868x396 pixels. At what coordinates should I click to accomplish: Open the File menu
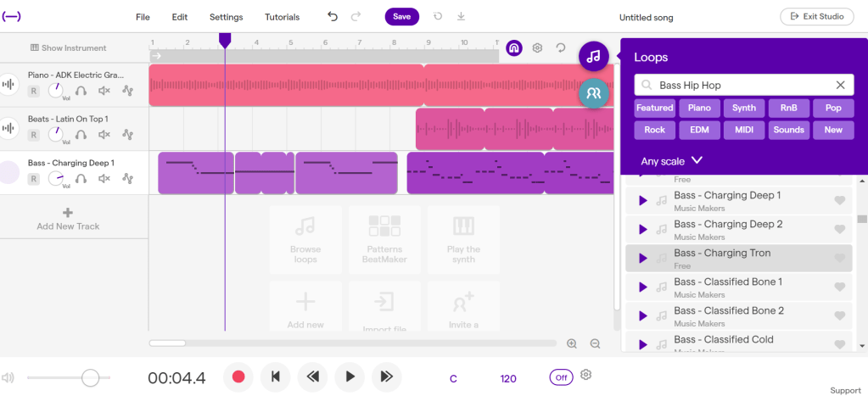point(143,17)
